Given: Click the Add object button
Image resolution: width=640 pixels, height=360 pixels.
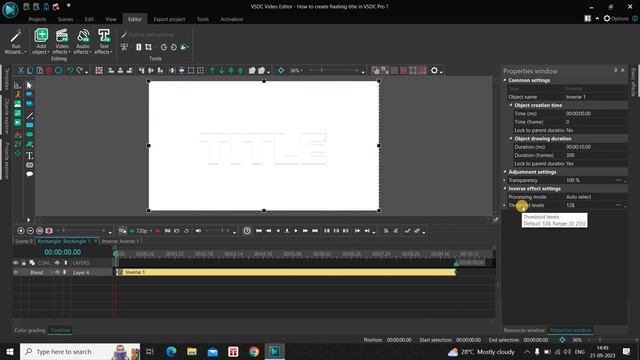Looking at the screenshot, I should point(41,41).
